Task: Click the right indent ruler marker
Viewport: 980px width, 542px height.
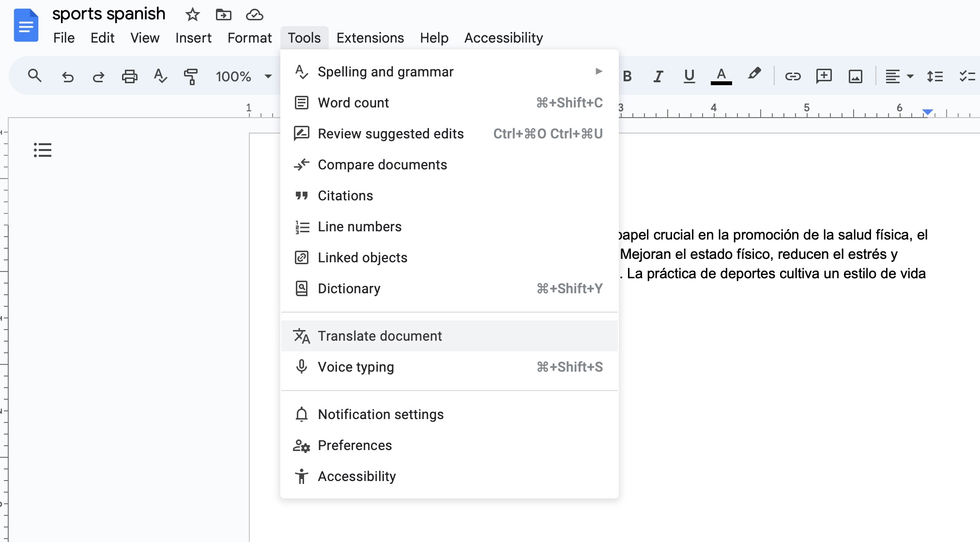Action: (x=927, y=112)
